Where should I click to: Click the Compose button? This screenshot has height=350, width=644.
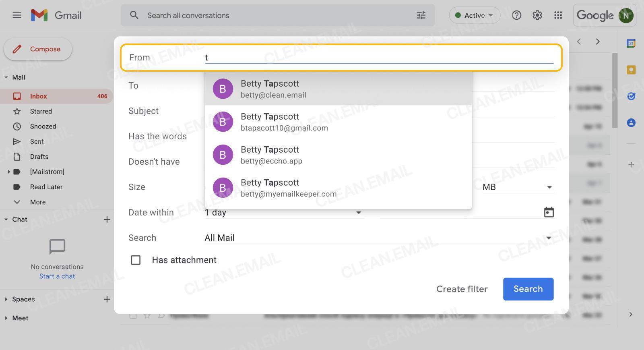(38, 49)
